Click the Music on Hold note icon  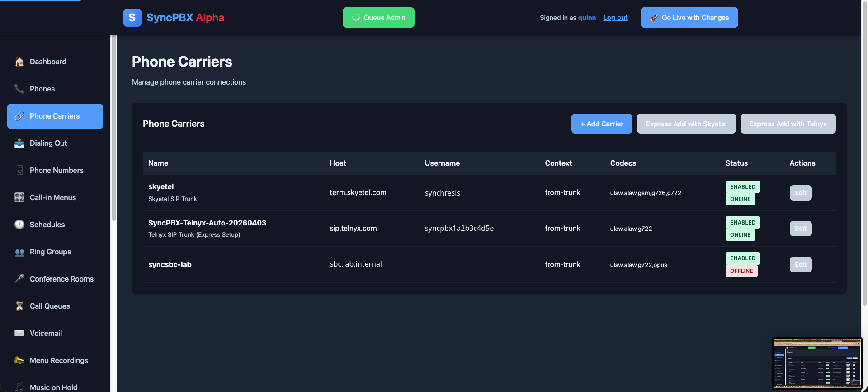[x=19, y=387]
